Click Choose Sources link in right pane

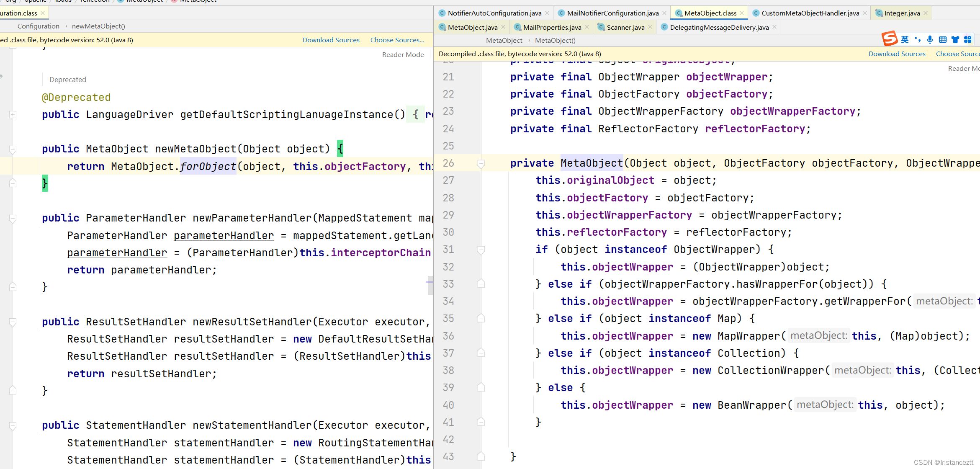click(x=958, y=54)
